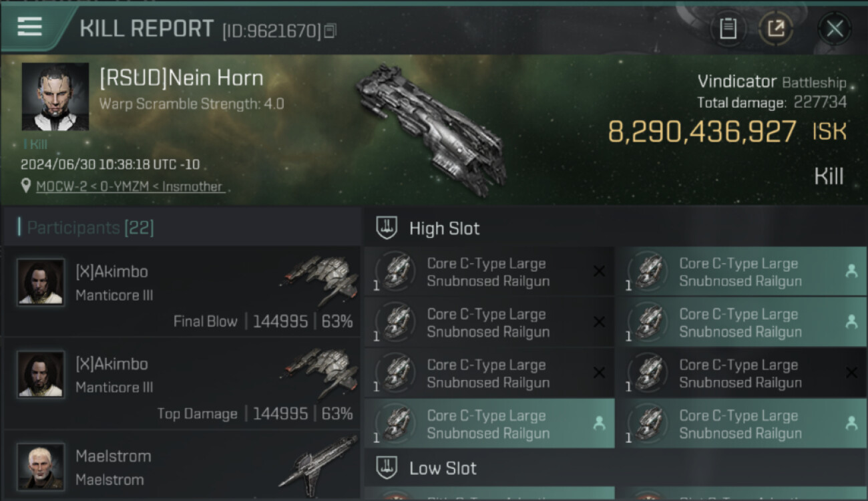Click the clipboard notes icon in header
Viewport: 868px width, 501px height.
[x=728, y=29]
